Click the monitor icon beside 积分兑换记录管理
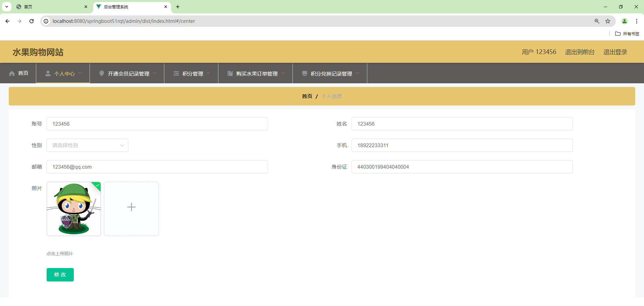Image resolution: width=644 pixels, height=306 pixels. pos(305,73)
